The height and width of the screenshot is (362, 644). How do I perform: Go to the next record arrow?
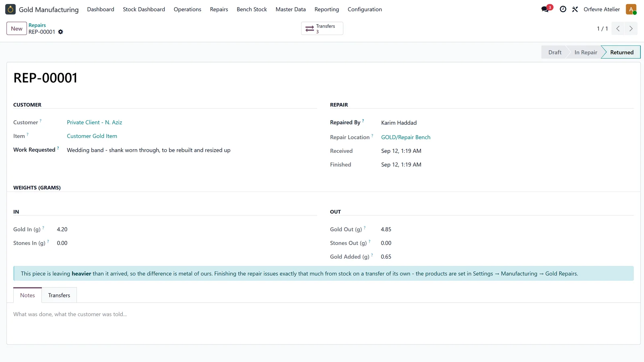pos(631,29)
